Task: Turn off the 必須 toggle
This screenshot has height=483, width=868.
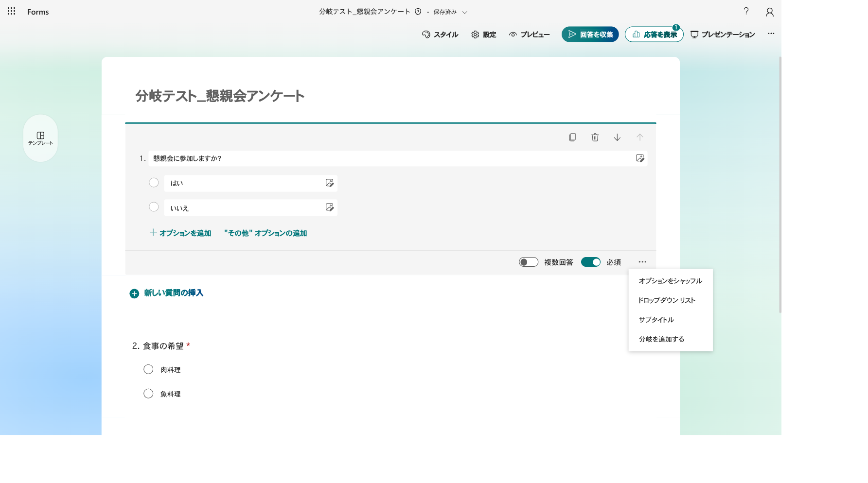Action: click(x=591, y=262)
